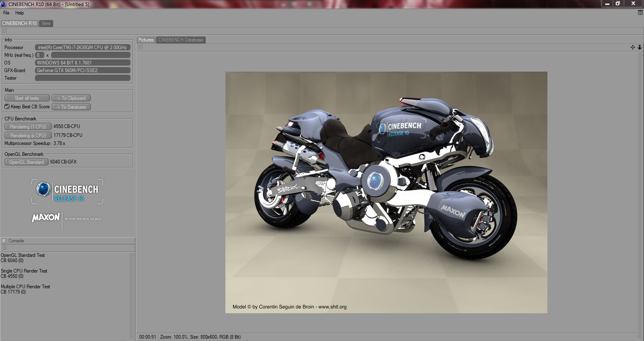This screenshot has width=644, height=341.
Task: Click the '00:00:51' render time in status bar
Action: point(148,337)
